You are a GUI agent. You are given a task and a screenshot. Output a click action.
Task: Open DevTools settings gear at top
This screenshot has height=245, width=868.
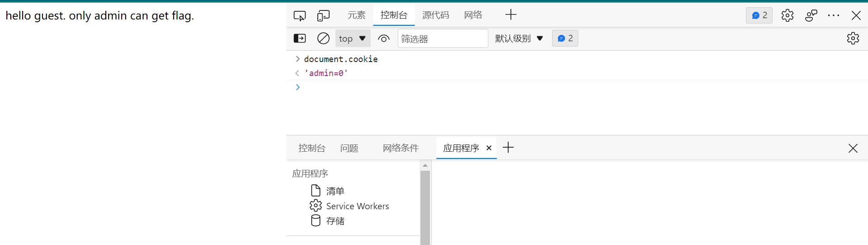pos(787,15)
